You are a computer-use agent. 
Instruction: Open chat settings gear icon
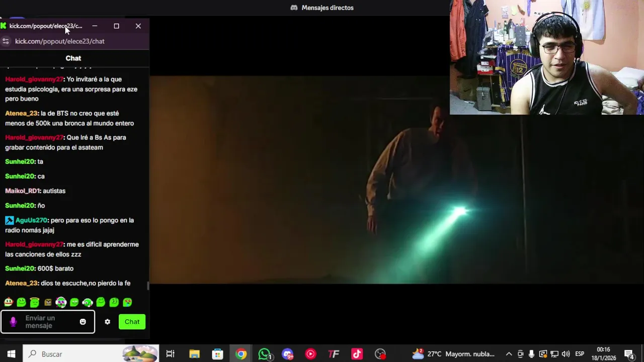(107, 322)
